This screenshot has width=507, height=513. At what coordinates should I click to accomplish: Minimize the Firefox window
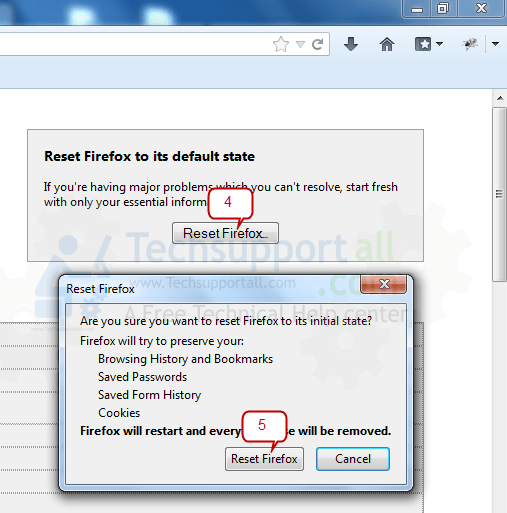tap(417, 9)
